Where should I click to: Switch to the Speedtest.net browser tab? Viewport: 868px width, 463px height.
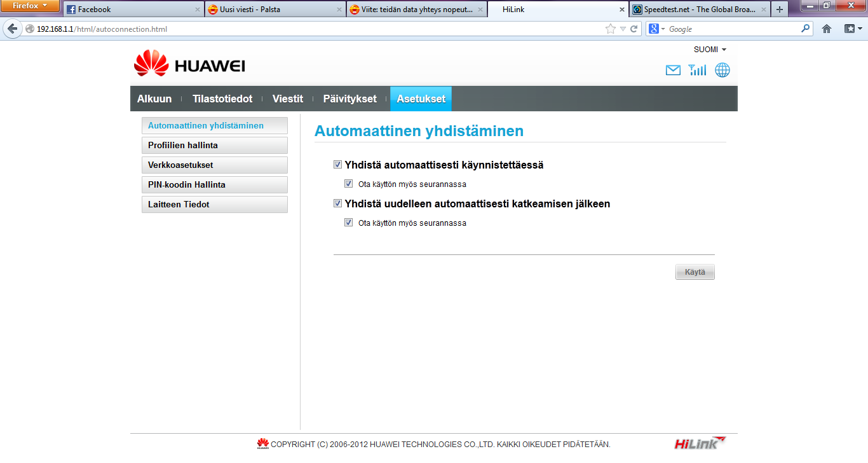699,10
